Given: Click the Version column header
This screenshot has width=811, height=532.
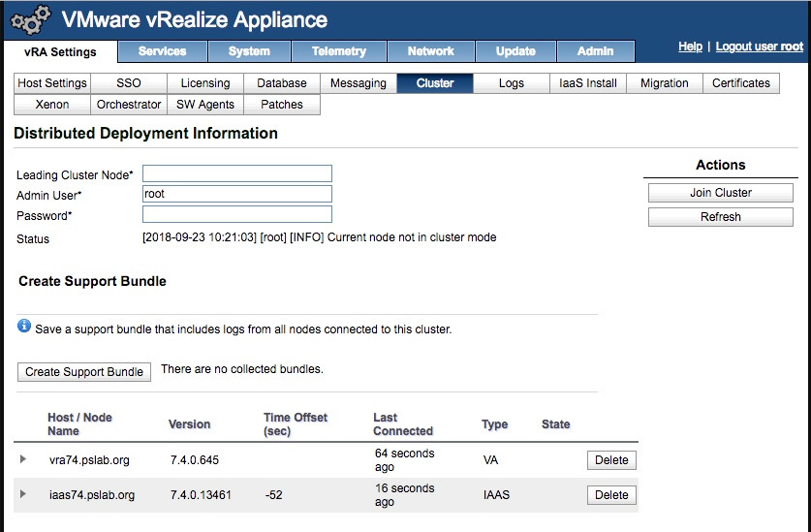Looking at the screenshot, I should tap(189, 423).
